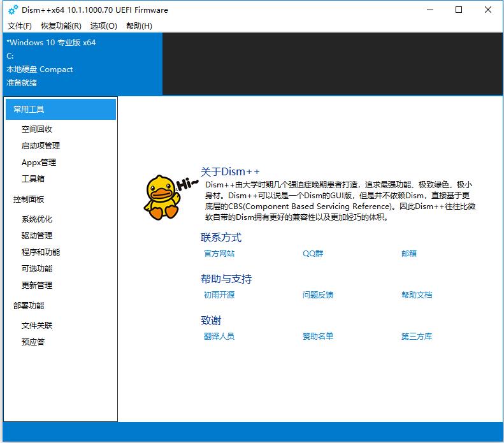Screen dimensions: 504x443
Task: Go to Appx管理 in the sidebar
Action: pos(39,163)
